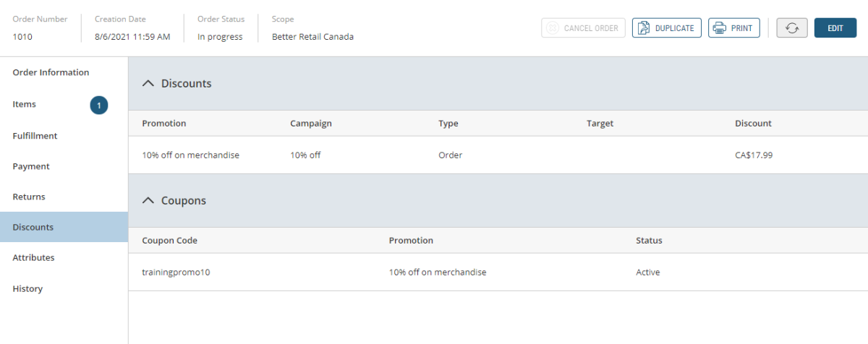This screenshot has width=868, height=344.
Task: Go to the Items section
Action: point(25,105)
